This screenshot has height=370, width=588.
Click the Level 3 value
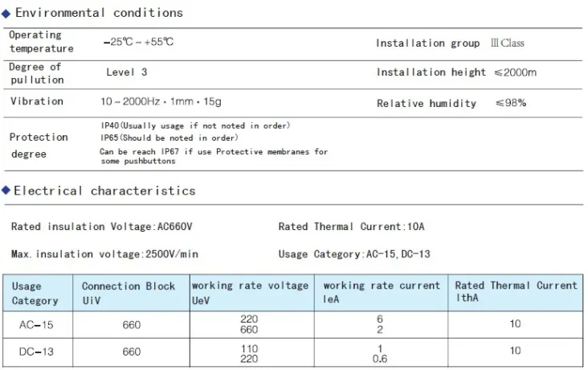click(x=126, y=72)
